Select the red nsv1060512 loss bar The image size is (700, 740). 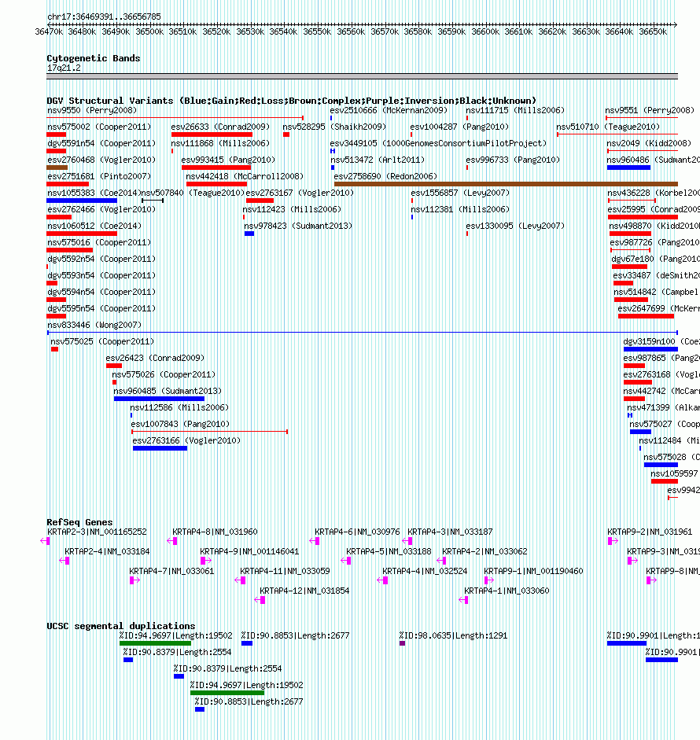(x=82, y=234)
